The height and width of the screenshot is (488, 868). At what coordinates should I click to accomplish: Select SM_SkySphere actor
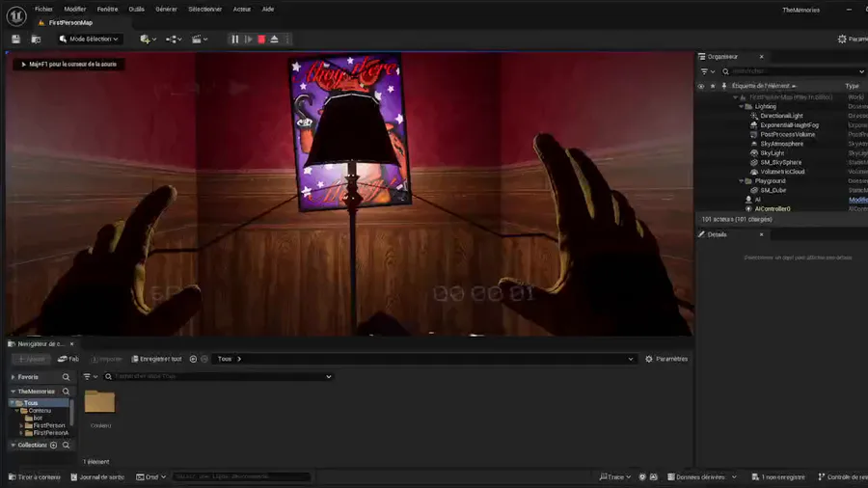click(780, 163)
